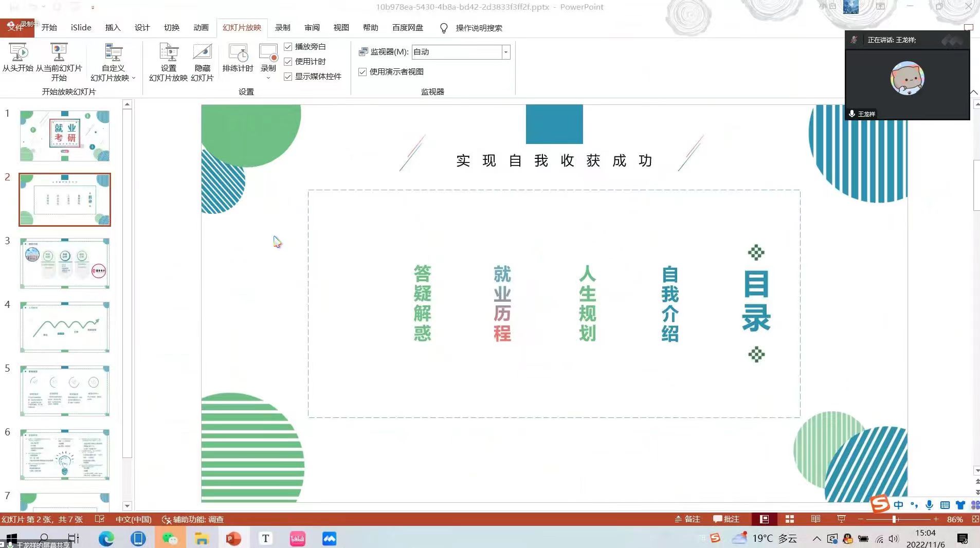Start slideshow from beginning (从头开始)
The height and width of the screenshot is (548, 980).
coord(18,58)
